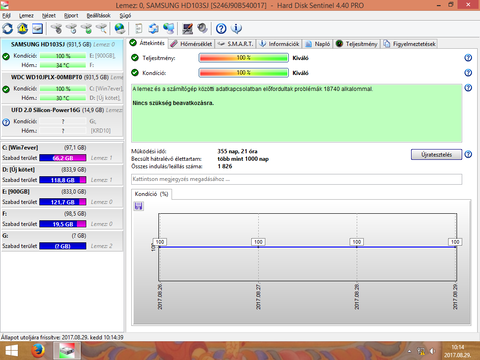The image size is (480, 360).
Task: Select the SAMSUNG HD103SJ disk entry
Action: [62, 55]
